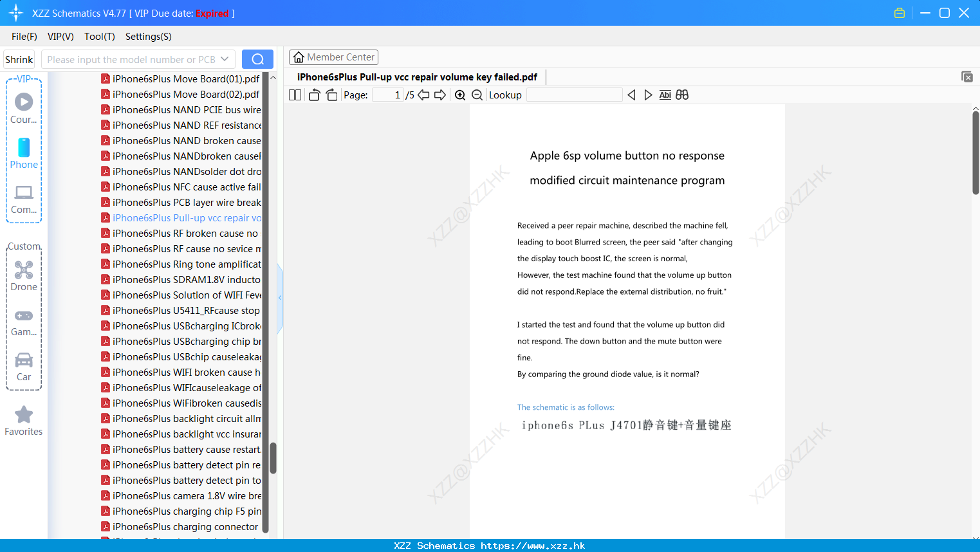Image resolution: width=980 pixels, height=552 pixels.
Task: Find next lookup match triangle
Action: pyautogui.click(x=648, y=95)
